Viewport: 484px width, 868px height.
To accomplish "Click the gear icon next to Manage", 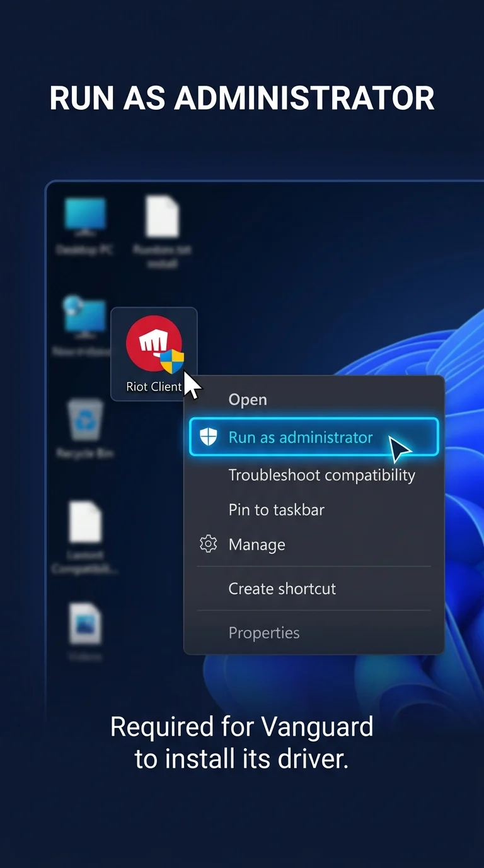I will click(x=208, y=544).
